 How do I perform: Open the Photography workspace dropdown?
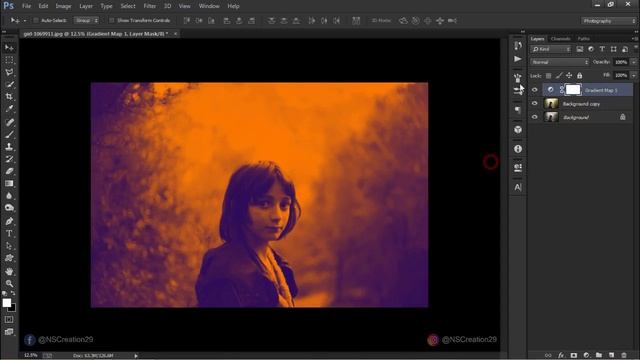(x=608, y=21)
